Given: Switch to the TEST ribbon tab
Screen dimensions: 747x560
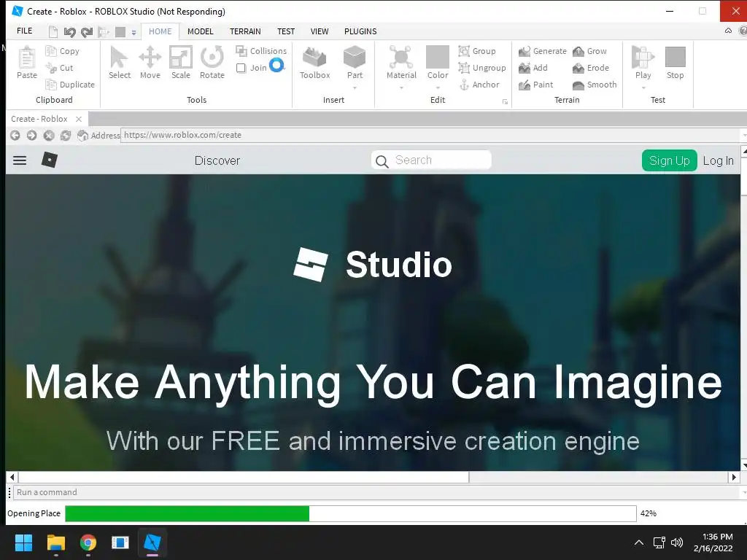Looking at the screenshot, I should tap(286, 31).
